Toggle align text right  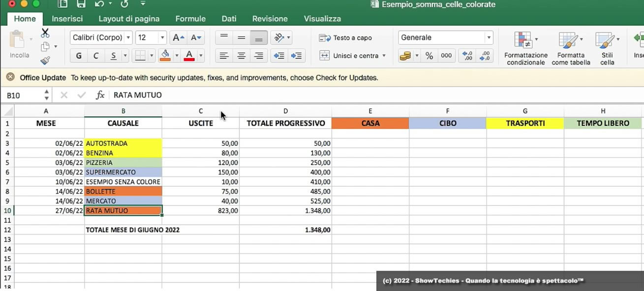tap(259, 56)
